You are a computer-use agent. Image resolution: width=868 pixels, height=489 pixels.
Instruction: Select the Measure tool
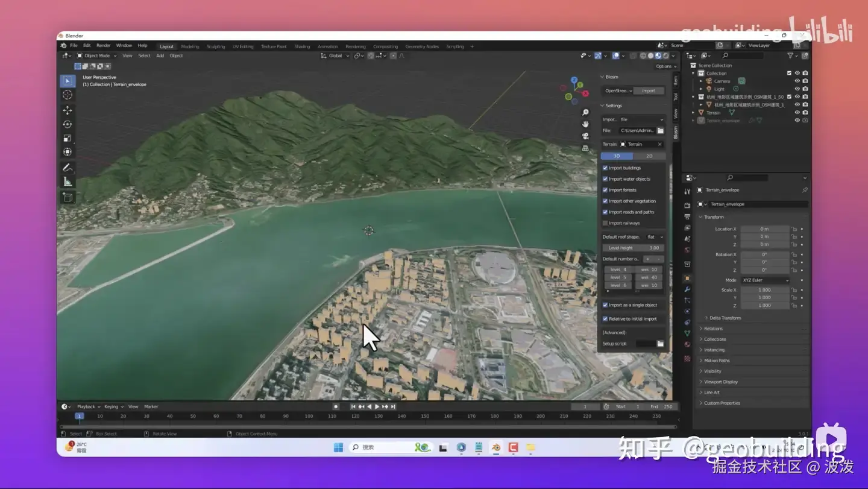[x=68, y=181]
